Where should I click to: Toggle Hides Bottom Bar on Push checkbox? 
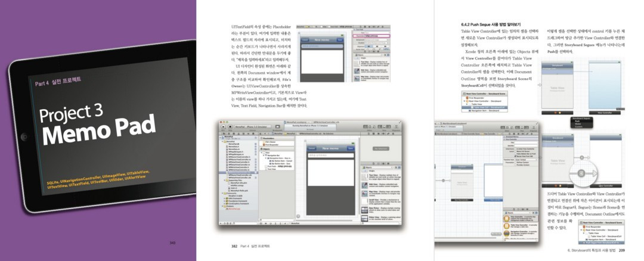515,154
